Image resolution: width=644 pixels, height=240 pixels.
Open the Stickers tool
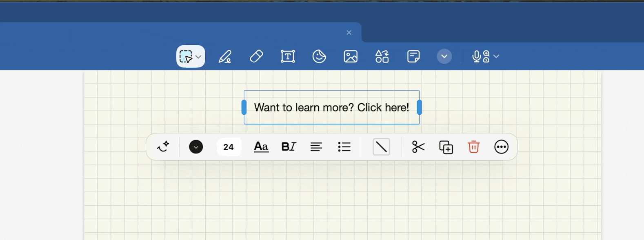pos(319,56)
